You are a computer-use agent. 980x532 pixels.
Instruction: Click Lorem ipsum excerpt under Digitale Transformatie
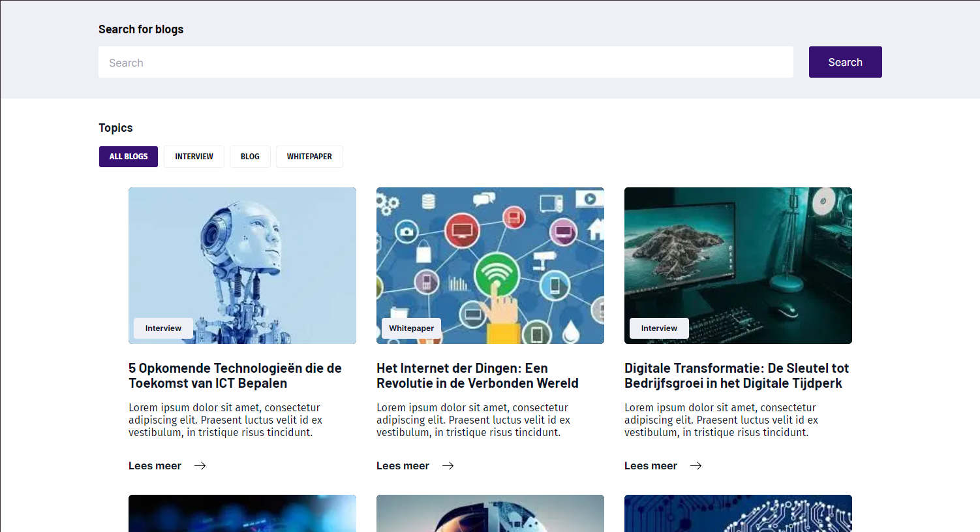(x=721, y=420)
